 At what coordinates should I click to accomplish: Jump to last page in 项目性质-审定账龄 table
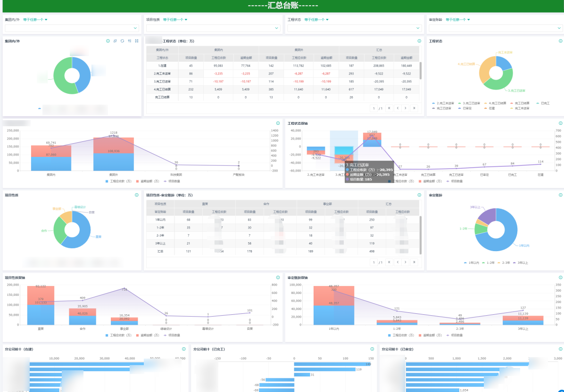click(414, 262)
